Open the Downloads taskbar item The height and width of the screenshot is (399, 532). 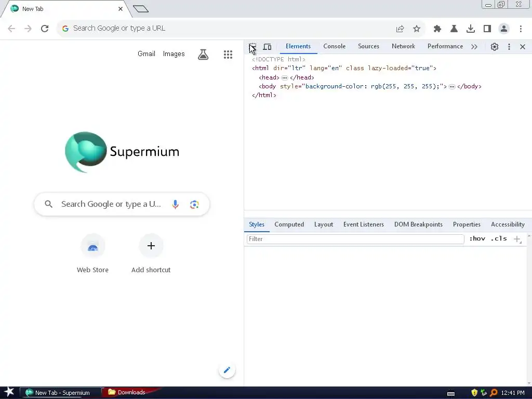130,393
